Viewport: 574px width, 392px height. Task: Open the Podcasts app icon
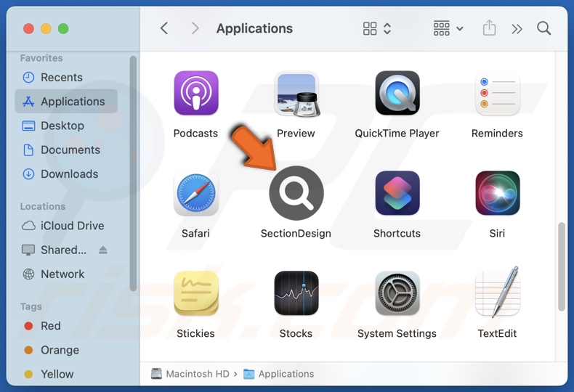(196, 93)
